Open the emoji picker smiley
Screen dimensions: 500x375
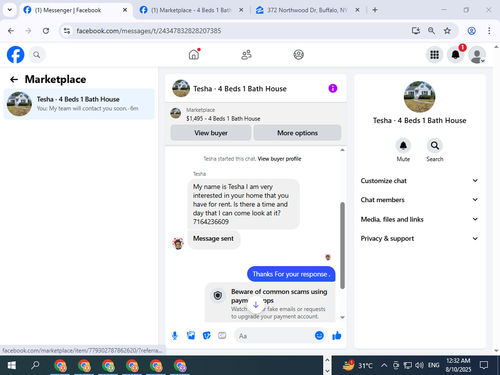(319, 336)
